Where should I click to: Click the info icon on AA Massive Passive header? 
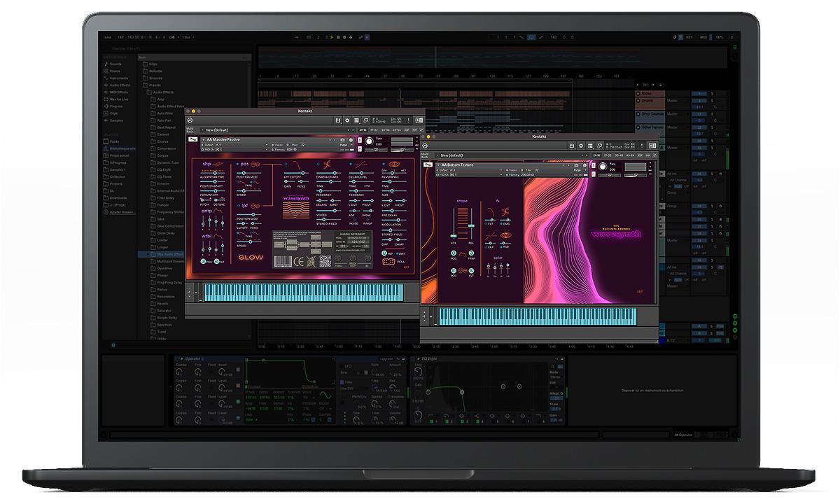coord(351,140)
